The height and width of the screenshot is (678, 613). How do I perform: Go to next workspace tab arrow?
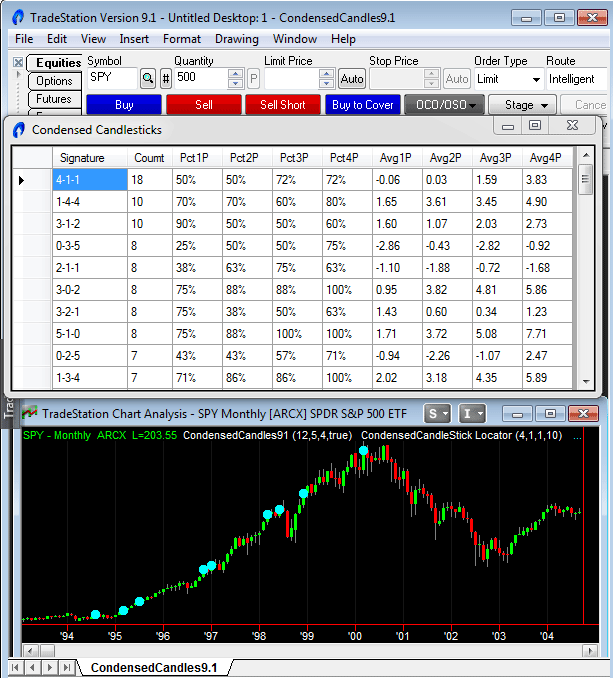(x=50, y=667)
